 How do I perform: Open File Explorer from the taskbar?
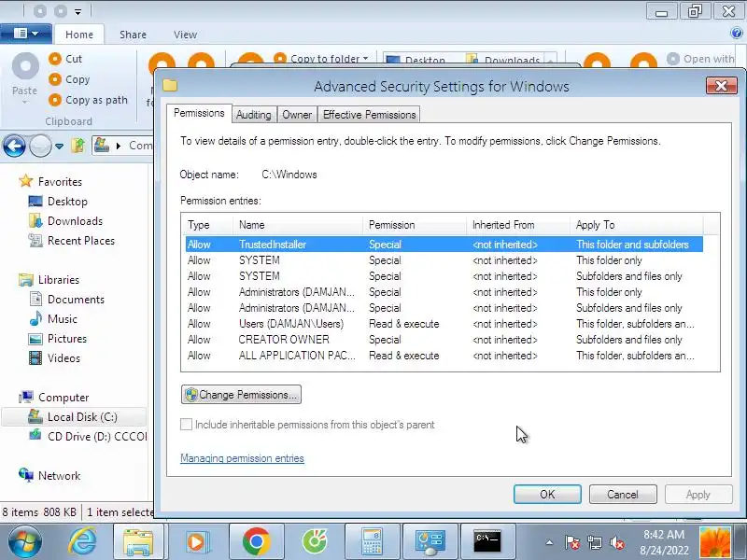click(138, 542)
